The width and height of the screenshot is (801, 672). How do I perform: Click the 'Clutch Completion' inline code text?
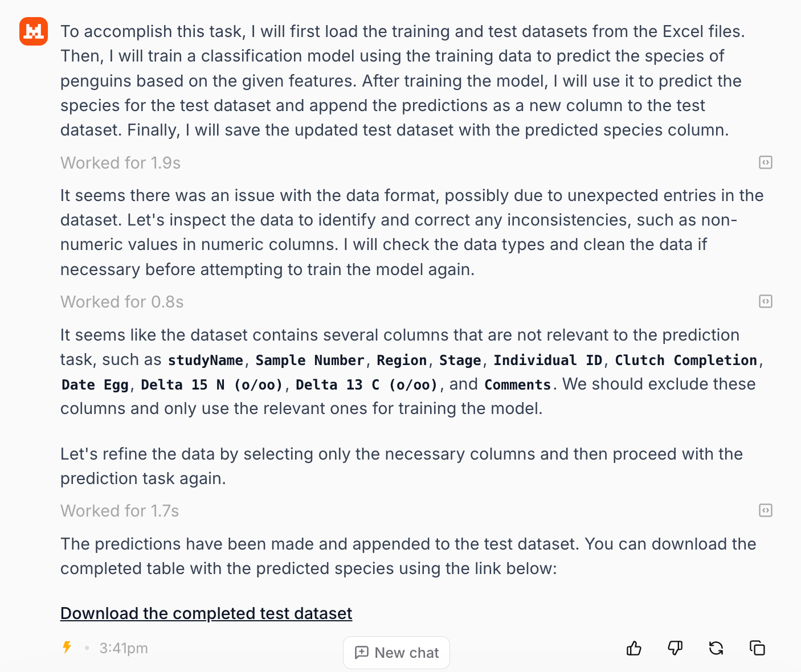(x=686, y=360)
